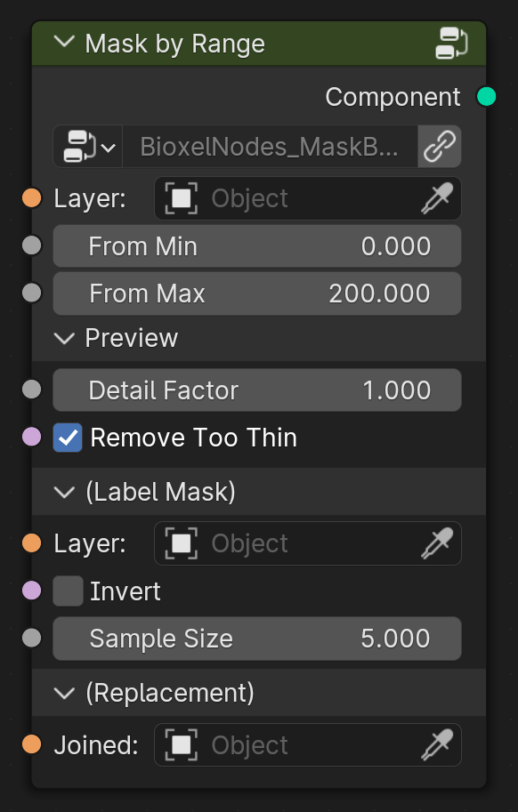Uncheck the Remove Too Thin checkbox

[68, 438]
